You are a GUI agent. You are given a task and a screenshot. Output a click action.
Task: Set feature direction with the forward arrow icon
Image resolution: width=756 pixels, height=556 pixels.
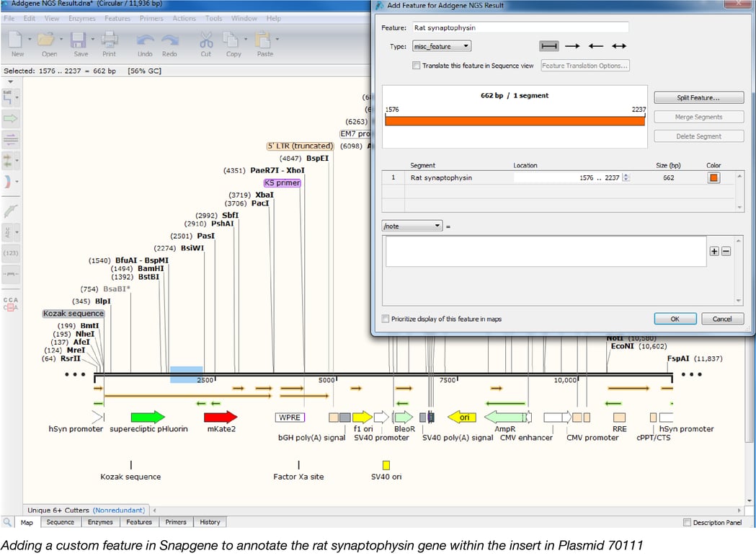(572, 45)
